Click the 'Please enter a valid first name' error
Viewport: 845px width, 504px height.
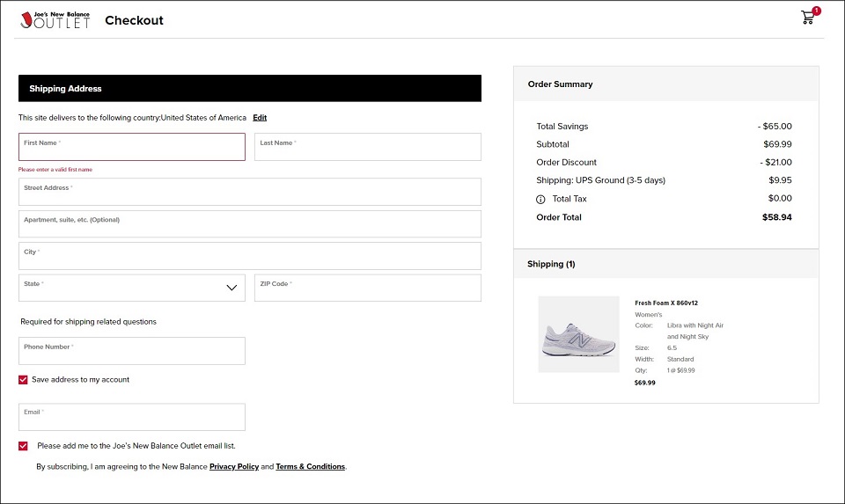tap(55, 170)
